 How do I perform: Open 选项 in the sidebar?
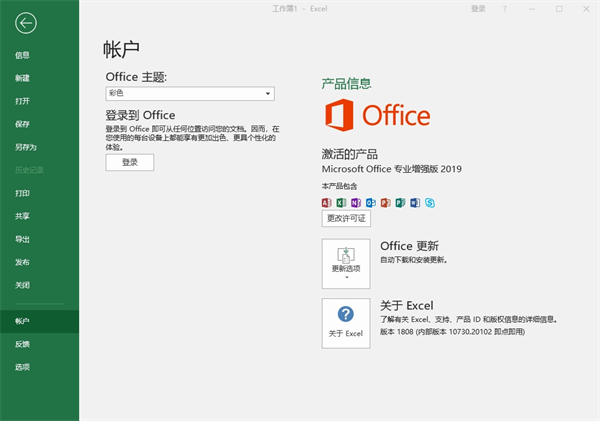click(22, 367)
